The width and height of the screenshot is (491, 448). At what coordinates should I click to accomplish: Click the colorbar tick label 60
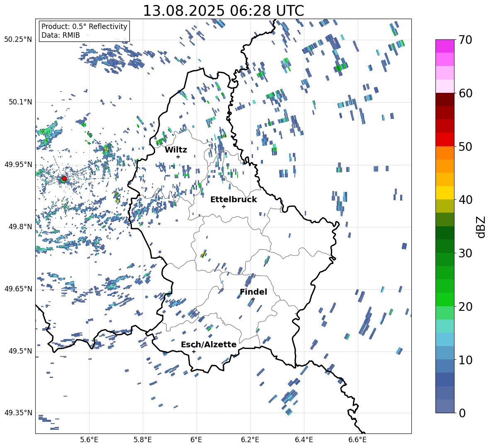(x=465, y=93)
